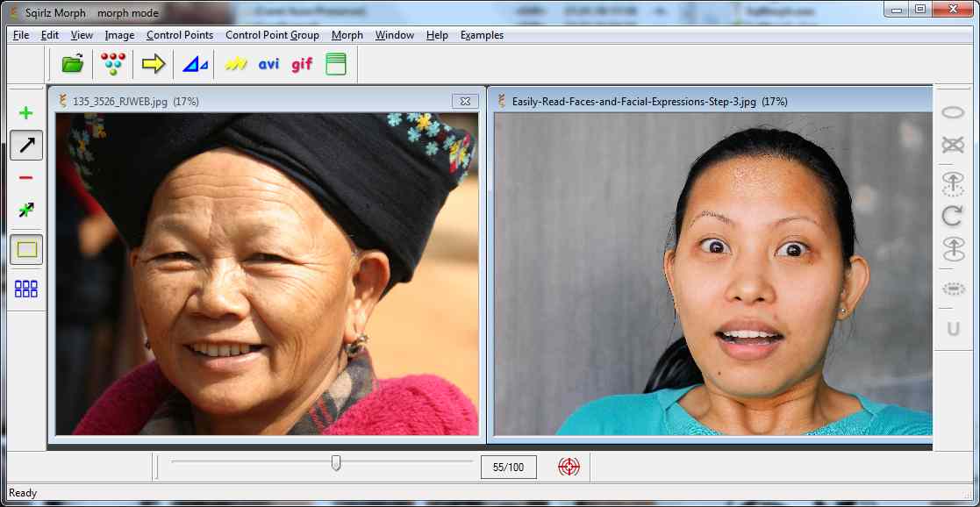Click the tile windows grid icon
Screen dimensions: 980x507
point(26,288)
